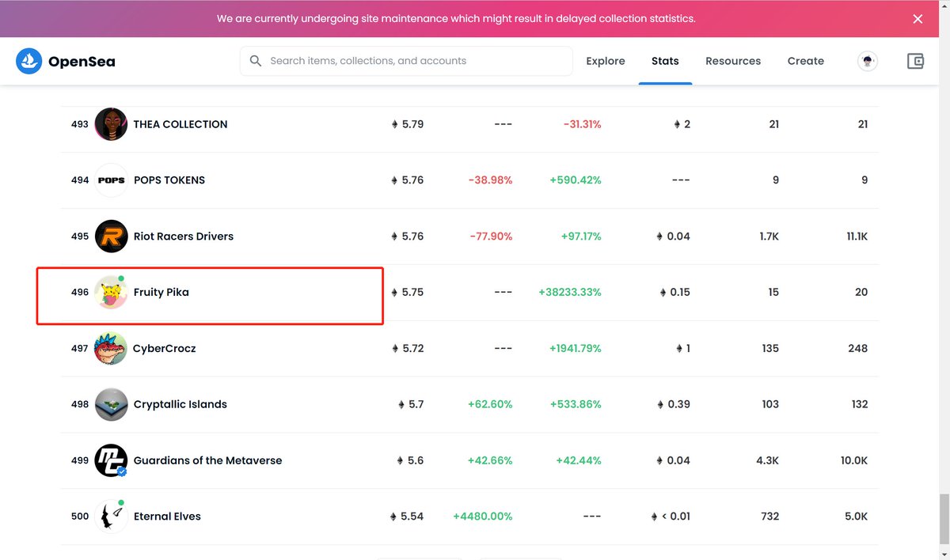
Task: Click the POPS TOKENS logo
Action: tap(111, 180)
